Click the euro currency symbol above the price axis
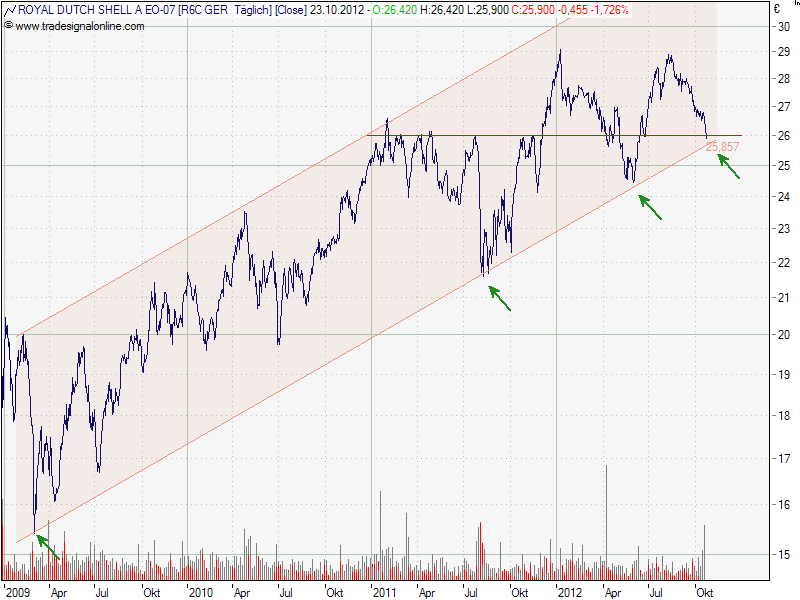This screenshot has height=600, width=800. (777, 9)
